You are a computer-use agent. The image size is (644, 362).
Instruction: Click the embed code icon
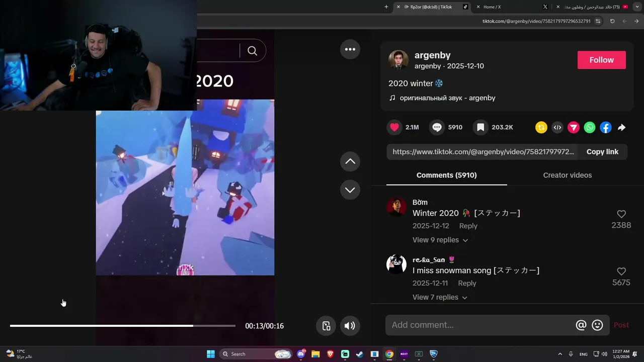pos(557,128)
